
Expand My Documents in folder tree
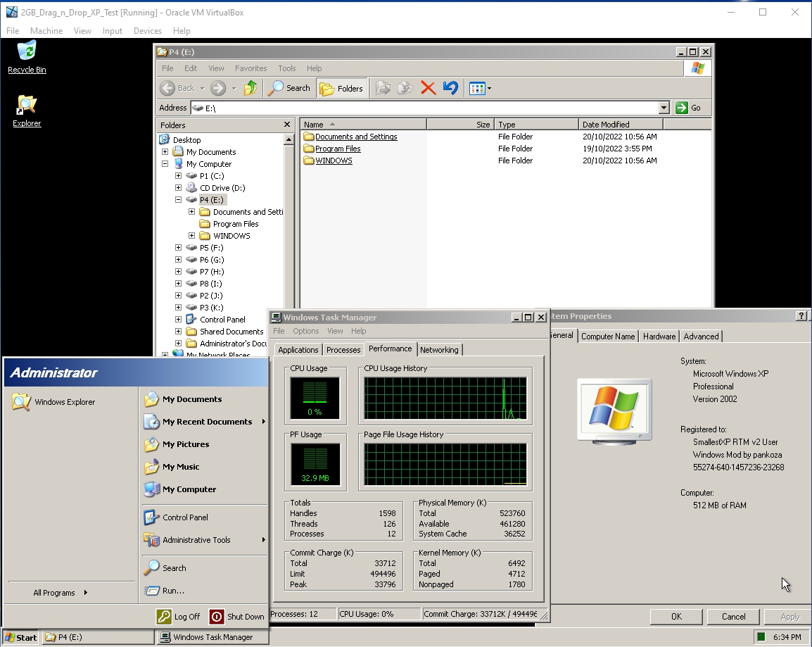[x=165, y=152]
